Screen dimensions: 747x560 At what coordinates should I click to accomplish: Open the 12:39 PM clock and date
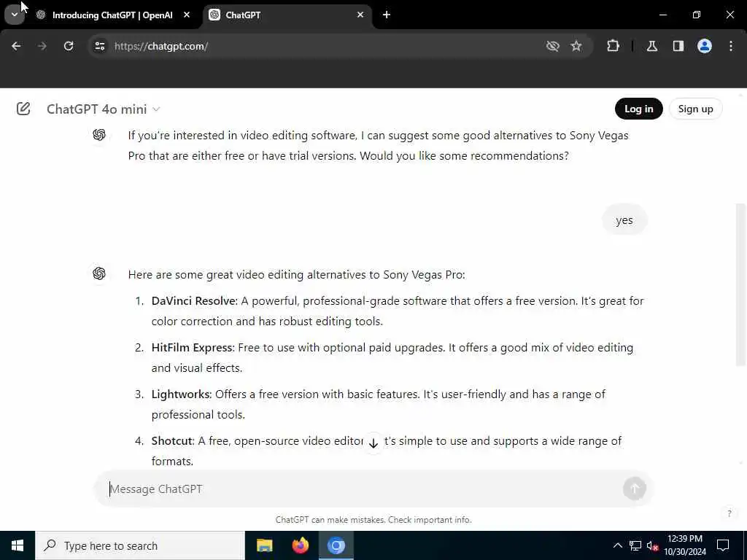tap(685, 545)
